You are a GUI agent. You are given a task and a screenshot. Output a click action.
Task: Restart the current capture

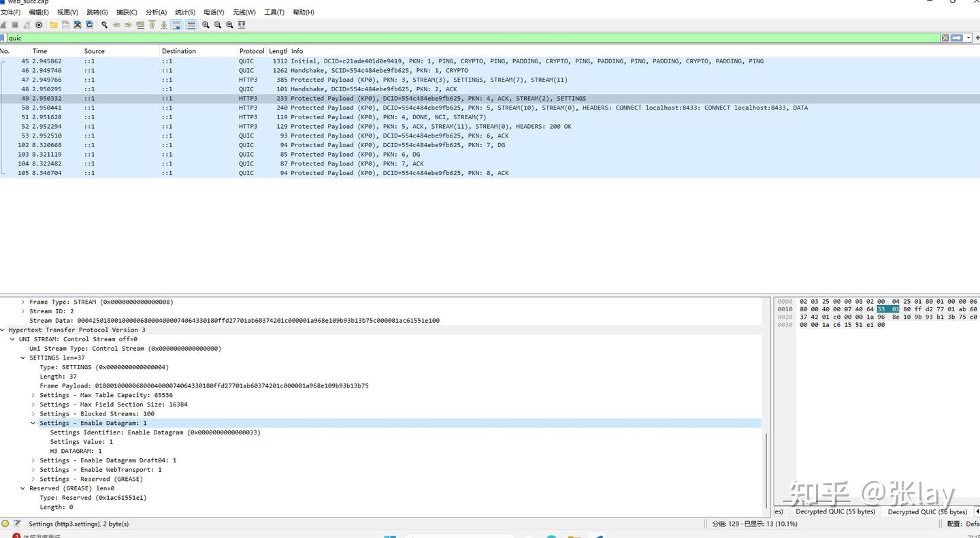tap(27, 25)
